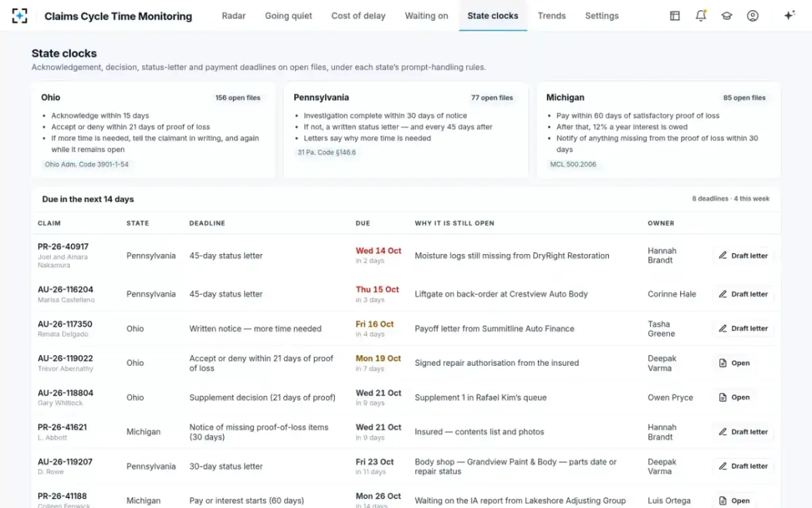Select the State clocks tab

click(x=493, y=16)
